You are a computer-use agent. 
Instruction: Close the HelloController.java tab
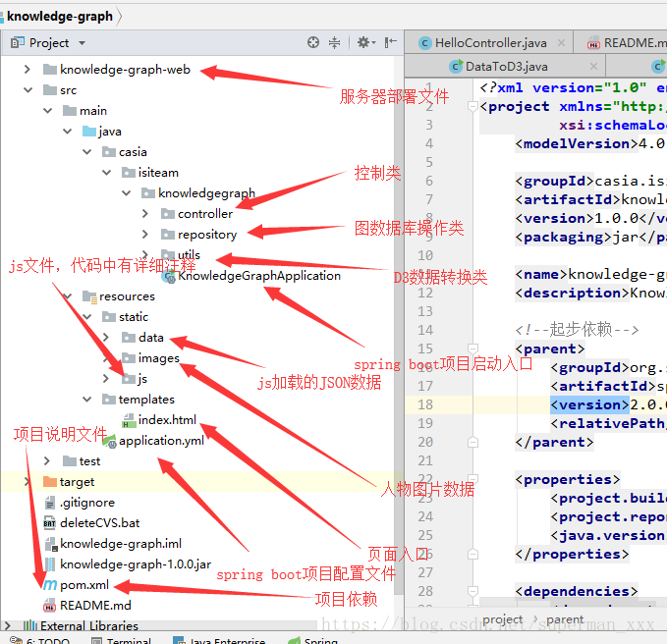click(x=561, y=42)
